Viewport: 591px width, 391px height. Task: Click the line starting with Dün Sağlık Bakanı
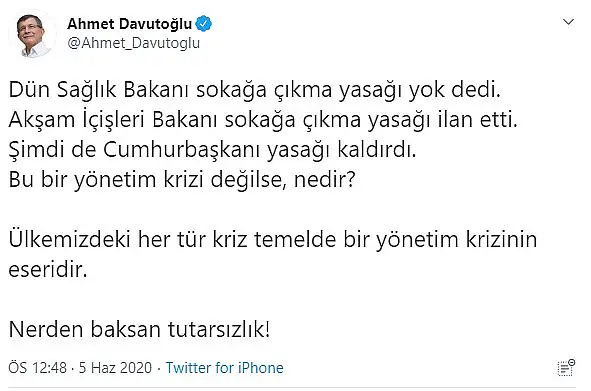pyautogui.click(x=254, y=91)
